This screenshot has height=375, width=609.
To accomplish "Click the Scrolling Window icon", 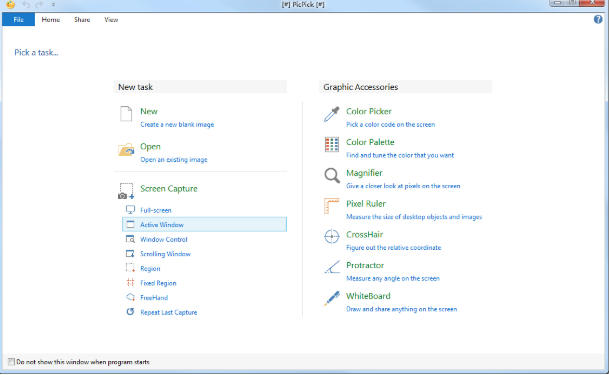I will 130,254.
